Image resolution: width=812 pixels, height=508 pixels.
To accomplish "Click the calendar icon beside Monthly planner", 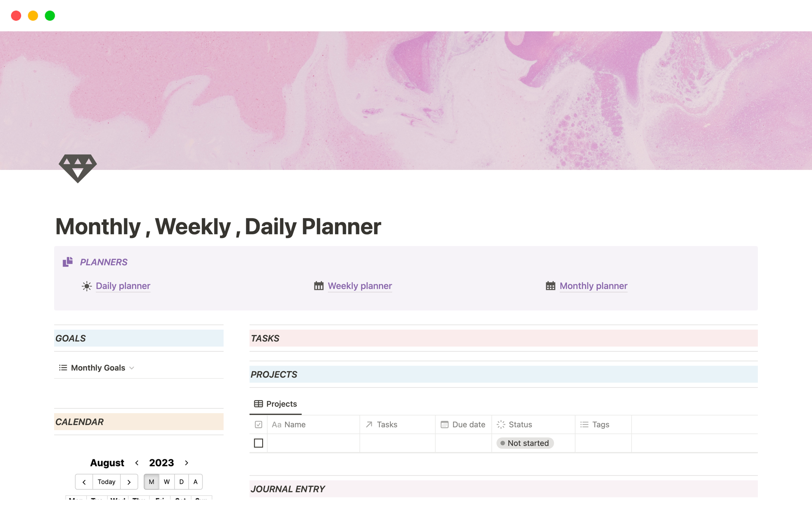I will click(x=550, y=286).
